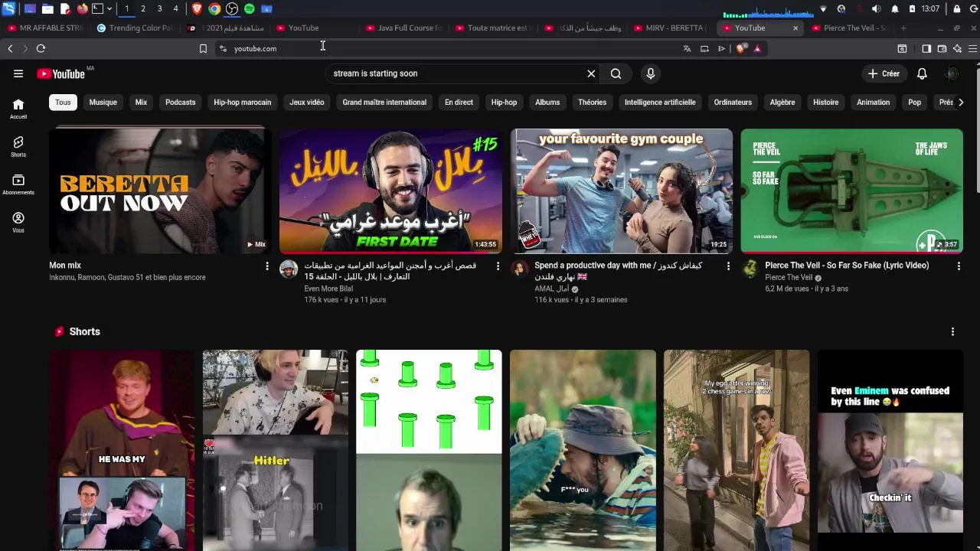The image size is (980, 551).
Task: Open the Eminem confused line short
Action: [x=890, y=450]
